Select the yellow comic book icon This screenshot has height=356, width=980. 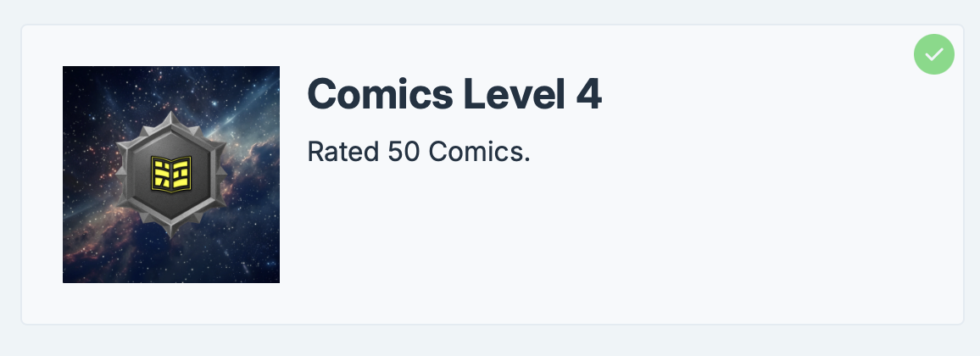[171, 174]
